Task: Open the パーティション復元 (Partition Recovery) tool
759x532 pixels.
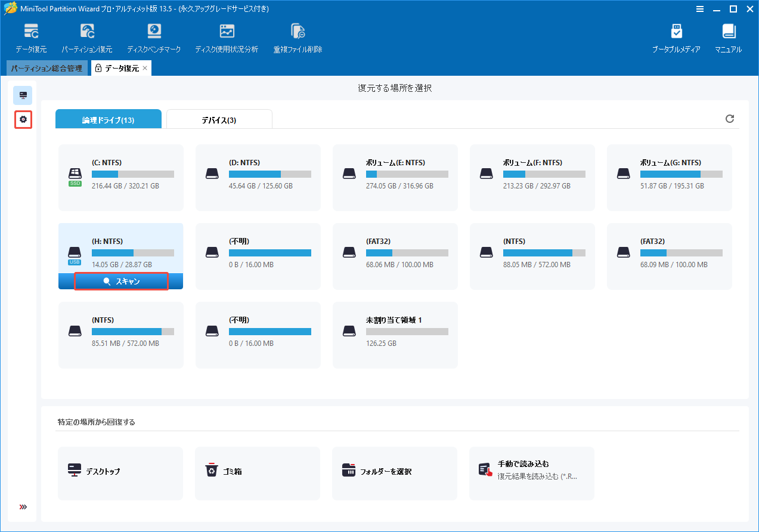Action: pos(87,37)
